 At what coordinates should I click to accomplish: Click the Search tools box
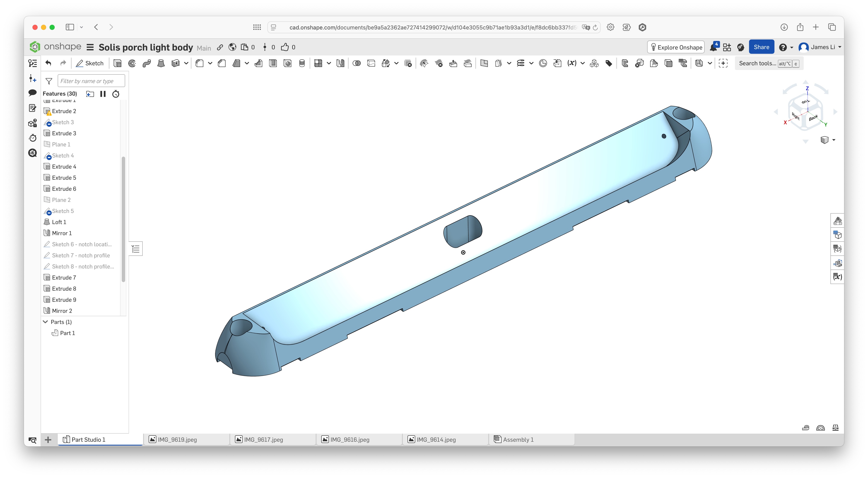pyautogui.click(x=769, y=63)
